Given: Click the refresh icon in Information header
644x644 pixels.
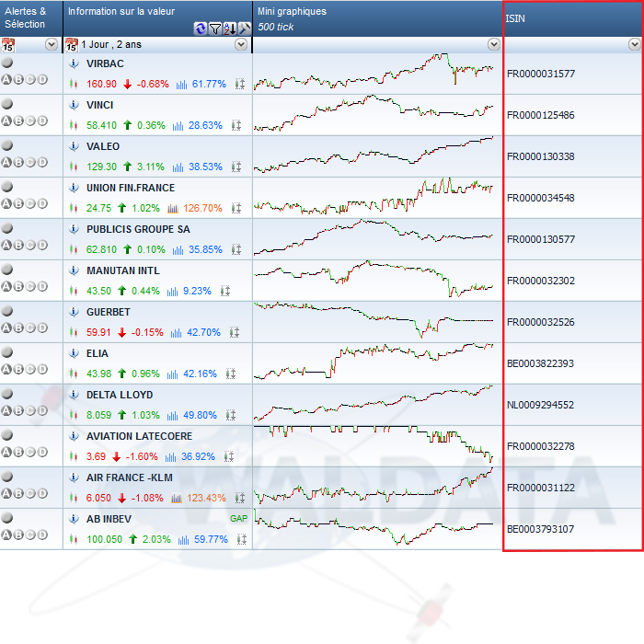Looking at the screenshot, I should coord(200,29).
